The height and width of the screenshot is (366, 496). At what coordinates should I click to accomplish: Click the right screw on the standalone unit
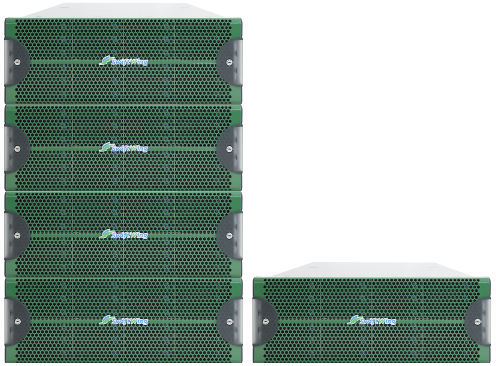pos(477,322)
